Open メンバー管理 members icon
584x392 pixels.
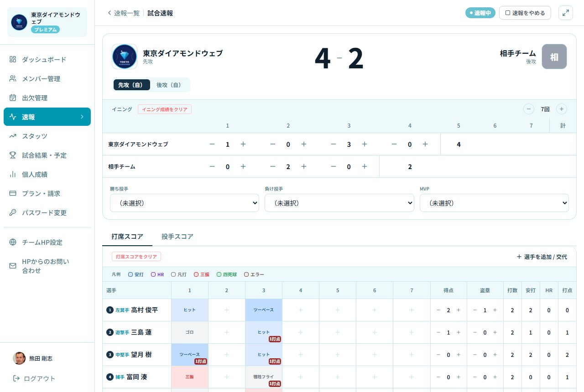click(x=13, y=79)
